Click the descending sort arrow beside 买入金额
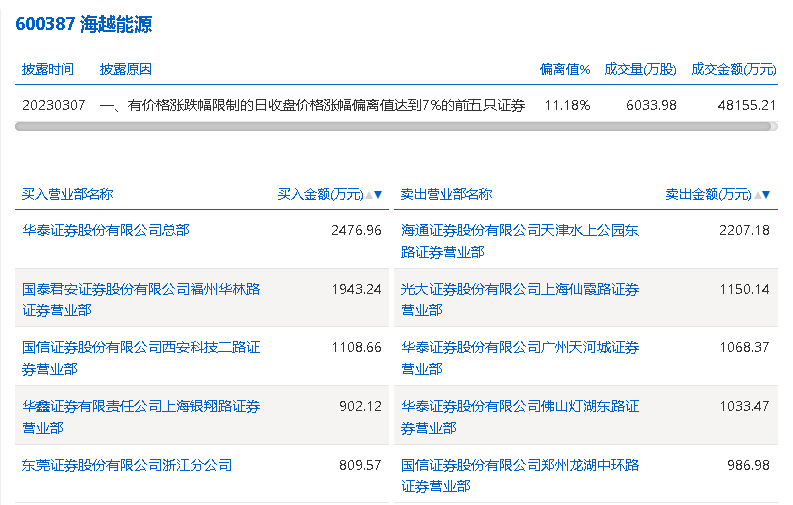The image size is (793, 505). (378, 195)
